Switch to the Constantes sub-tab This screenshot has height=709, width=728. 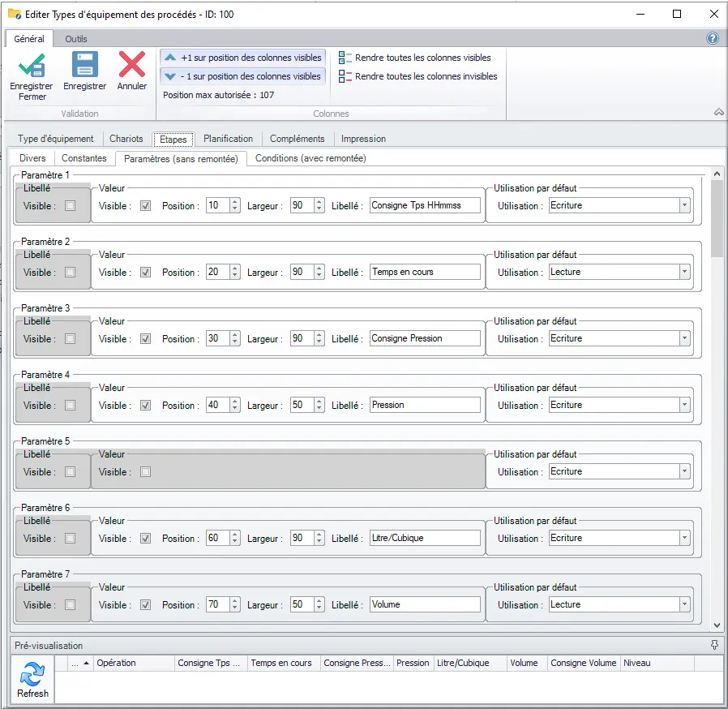click(x=84, y=158)
